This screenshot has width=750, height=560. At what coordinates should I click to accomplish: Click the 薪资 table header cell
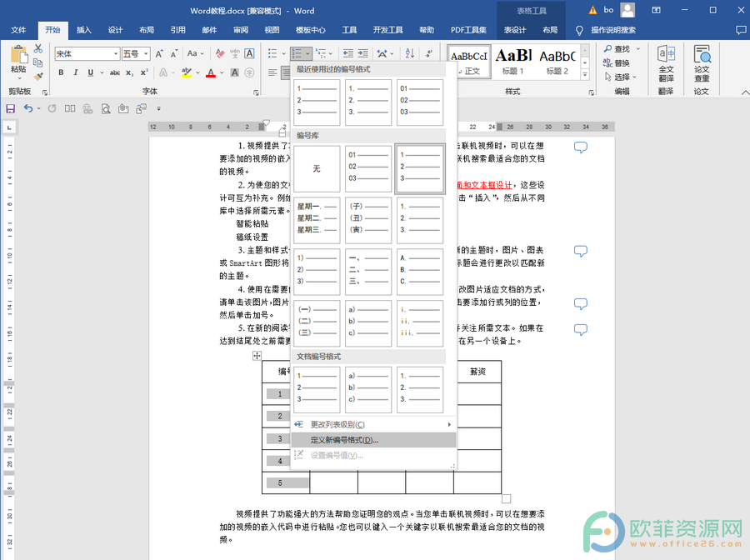pos(477,372)
